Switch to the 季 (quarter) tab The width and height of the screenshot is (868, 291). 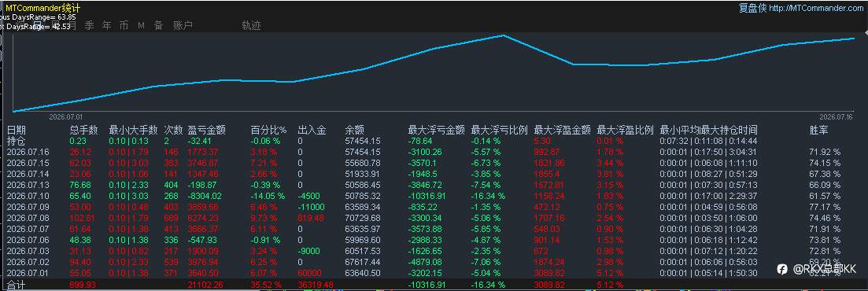point(89,25)
